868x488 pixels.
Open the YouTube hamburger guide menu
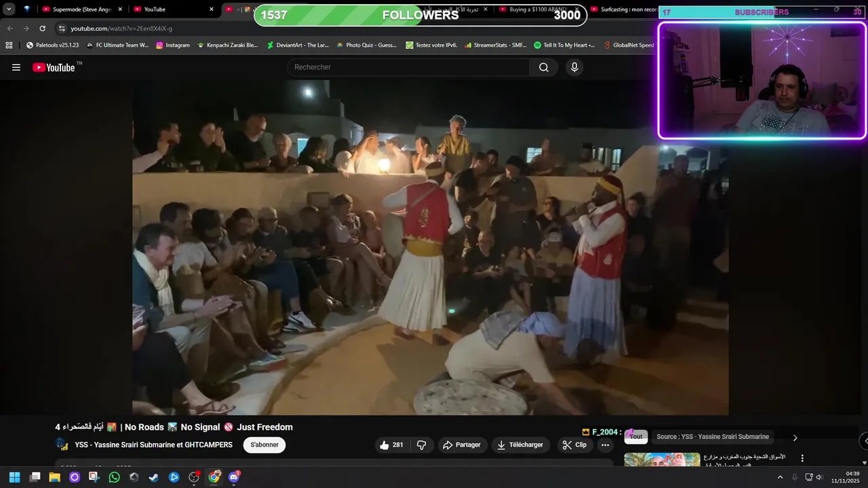(16, 67)
